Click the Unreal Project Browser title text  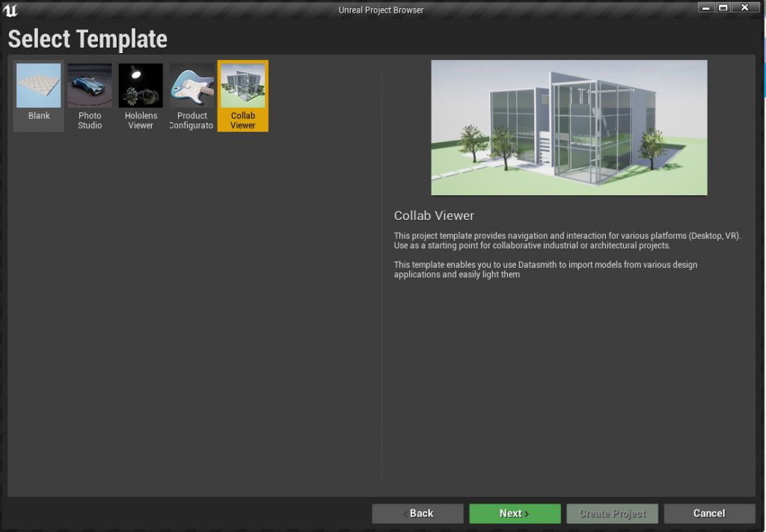pos(381,10)
